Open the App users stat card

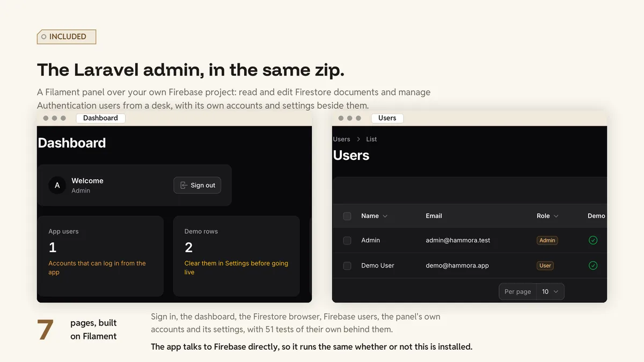coord(100,256)
